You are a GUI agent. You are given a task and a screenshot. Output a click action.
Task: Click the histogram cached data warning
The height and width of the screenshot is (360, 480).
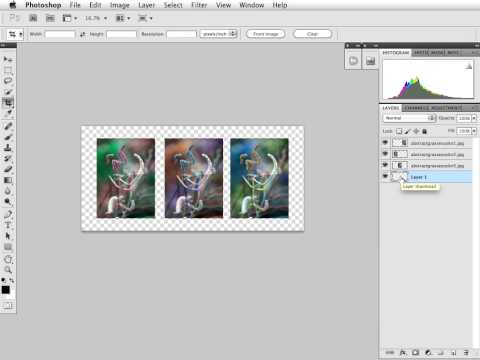[469, 66]
